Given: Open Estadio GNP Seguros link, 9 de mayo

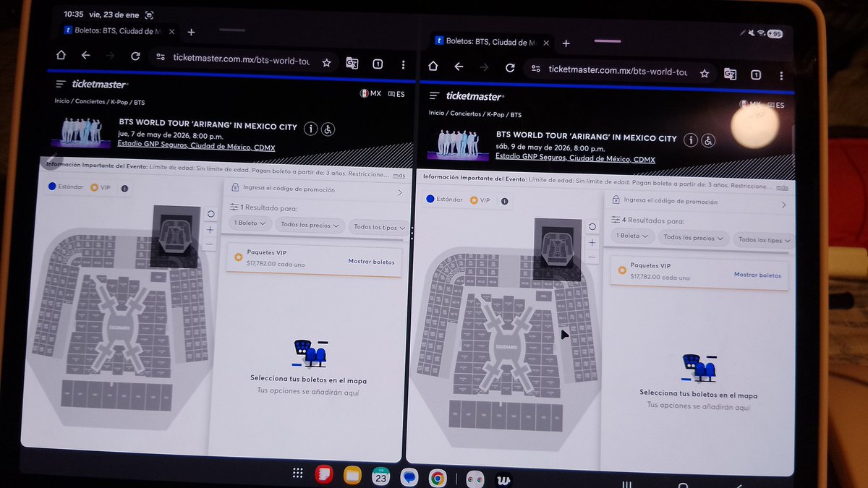Looking at the screenshot, I should (576, 158).
